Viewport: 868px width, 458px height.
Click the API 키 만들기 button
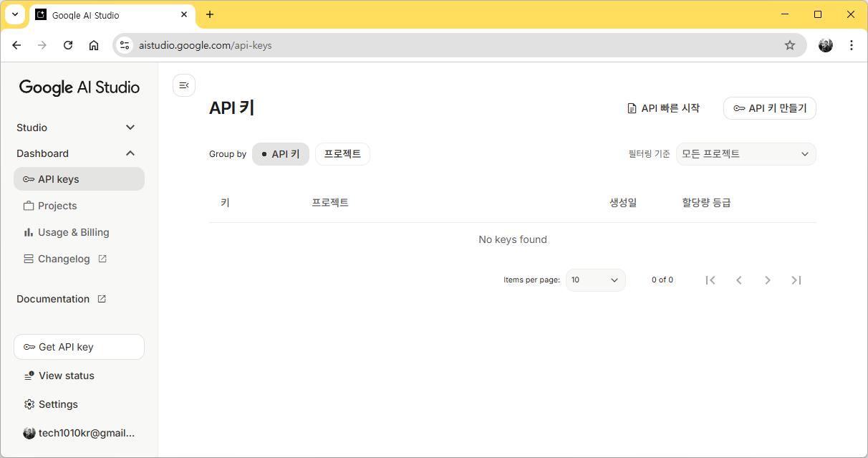770,108
